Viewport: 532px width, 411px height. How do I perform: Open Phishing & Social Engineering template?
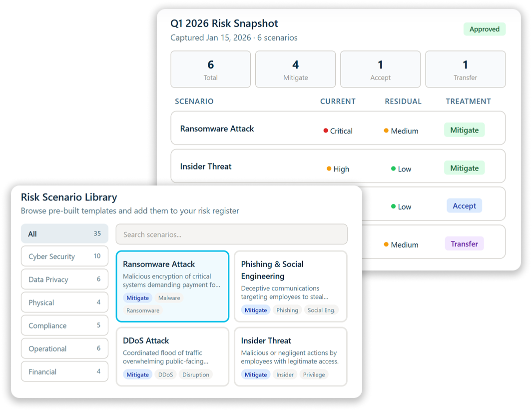click(x=290, y=286)
